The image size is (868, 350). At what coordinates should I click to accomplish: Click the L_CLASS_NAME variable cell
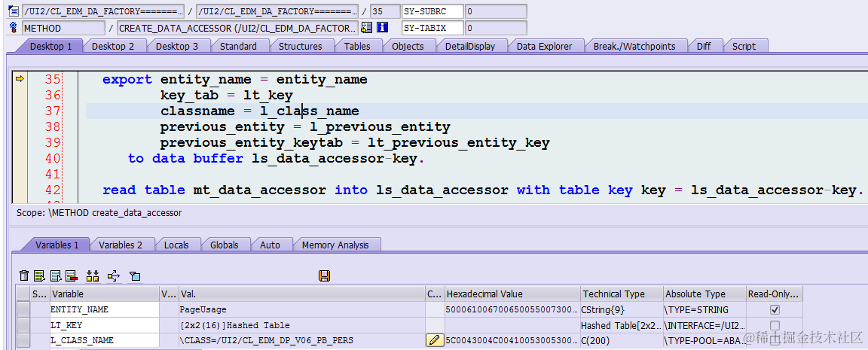pos(104,340)
